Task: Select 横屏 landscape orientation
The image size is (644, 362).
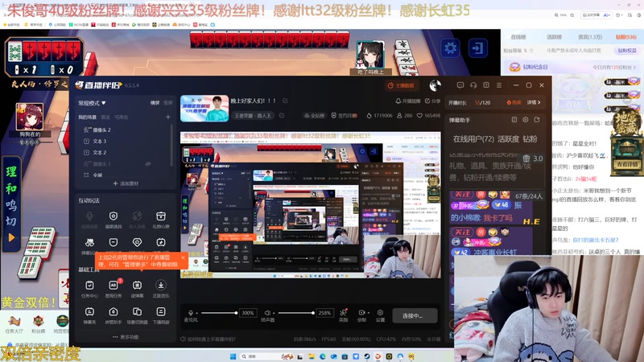Action: [x=155, y=103]
